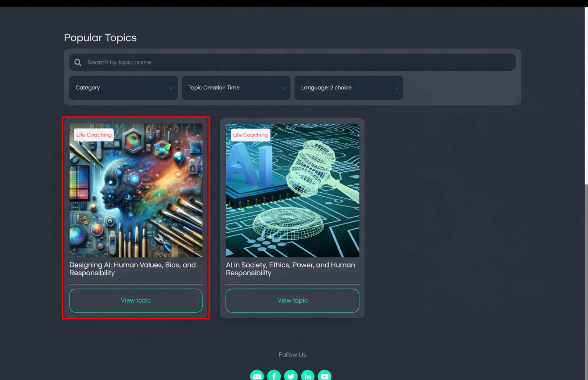Open the Facebook social icon
The width and height of the screenshot is (588, 380).
pos(274,376)
